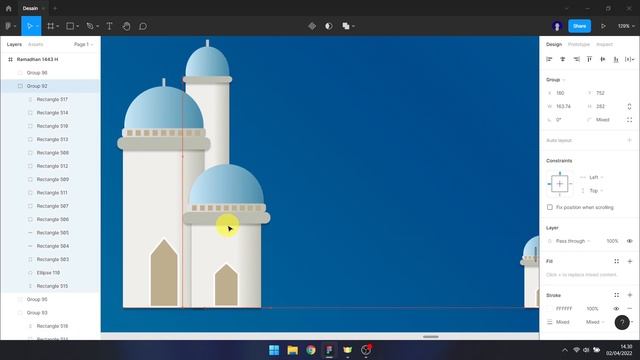Align selection horizontal centers

pos(563,59)
